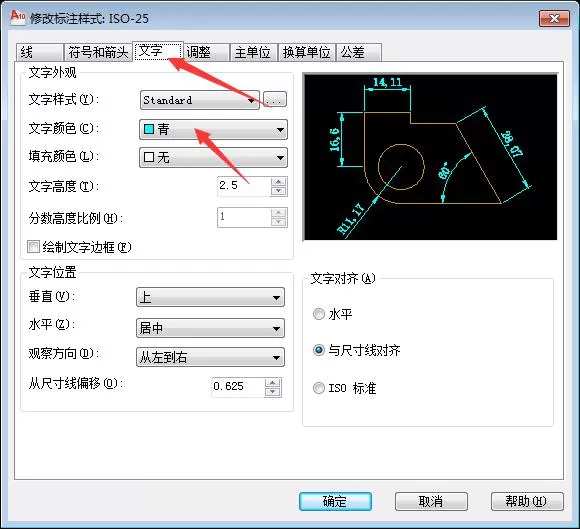Switch to the 线 tab
Viewport: 580px width, 529px height.
[x=40, y=52]
